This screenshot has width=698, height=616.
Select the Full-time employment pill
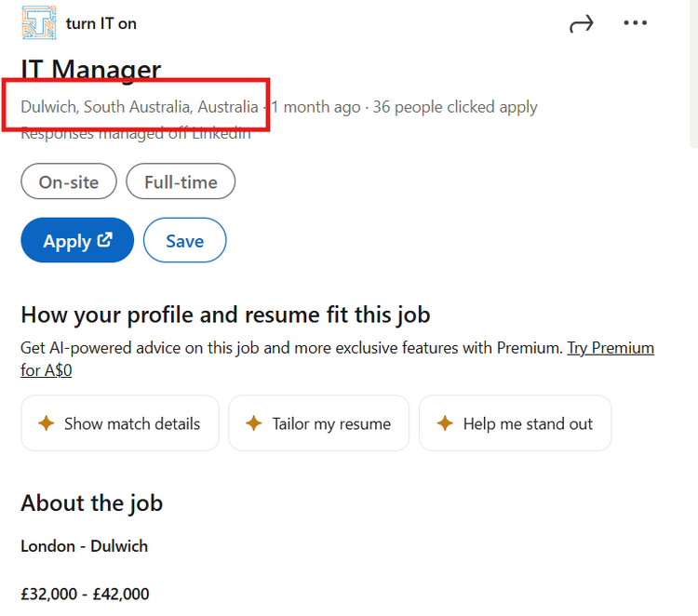[181, 181]
